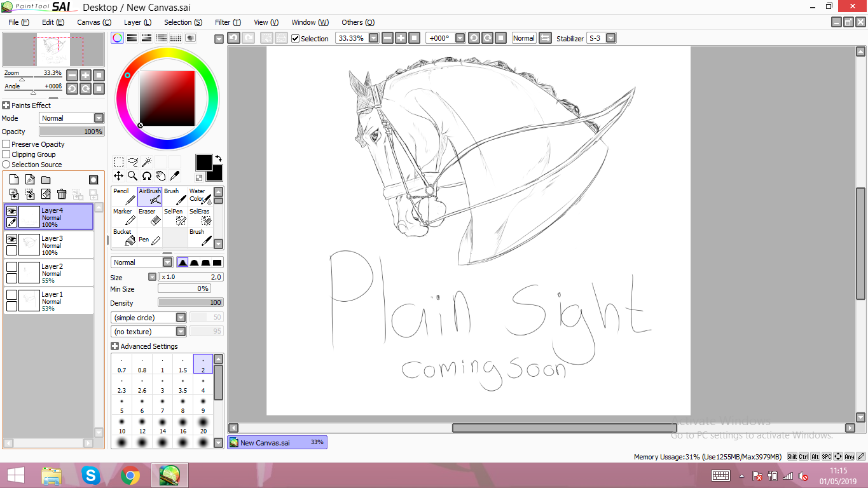Click the brush Density slider
This screenshot has height=488, width=868.
click(x=190, y=303)
